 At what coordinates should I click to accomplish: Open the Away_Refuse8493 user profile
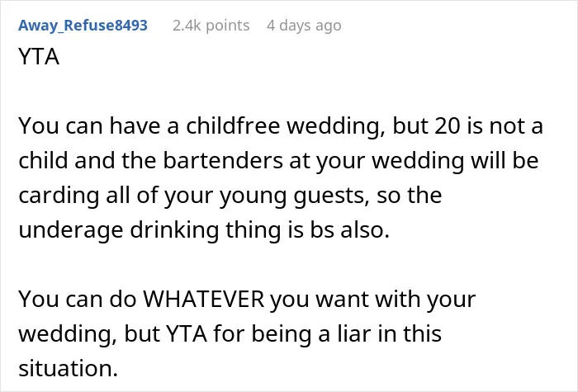[x=83, y=26]
